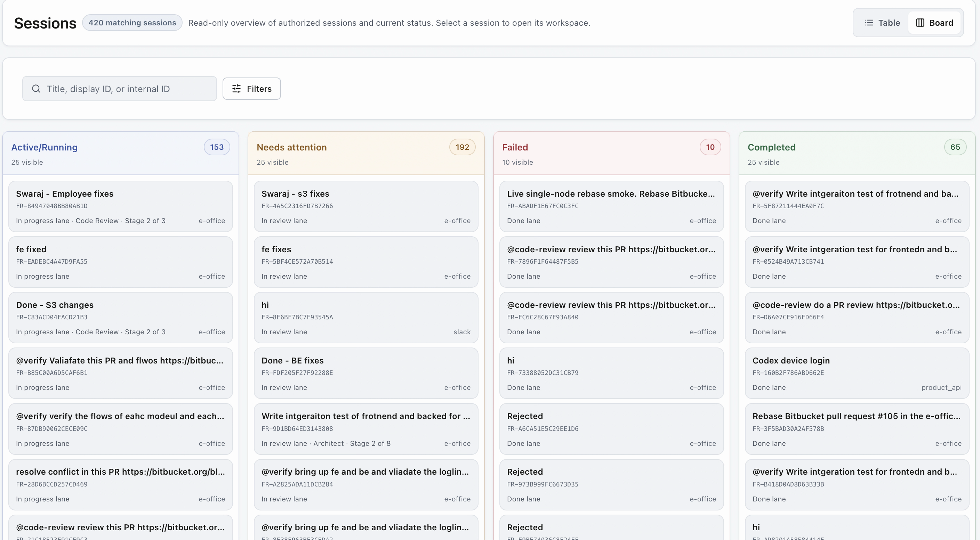Open the @verify verify the flows session
980x540 pixels.
coord(121,429)
